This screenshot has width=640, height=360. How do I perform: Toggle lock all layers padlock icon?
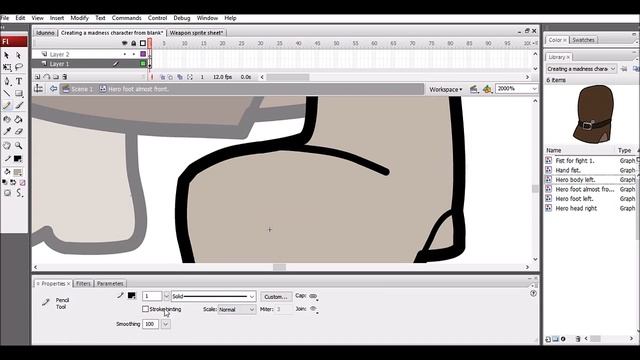pyautogui.click(x=133, y=43)
